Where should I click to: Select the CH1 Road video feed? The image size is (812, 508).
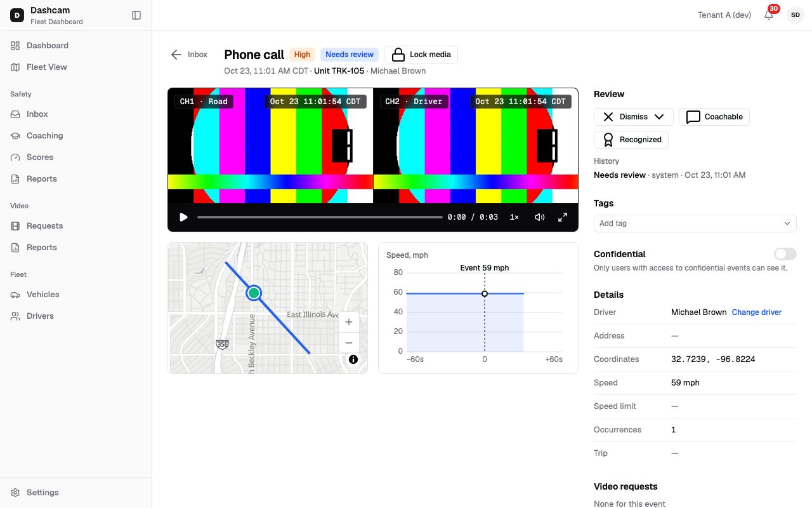270,145
